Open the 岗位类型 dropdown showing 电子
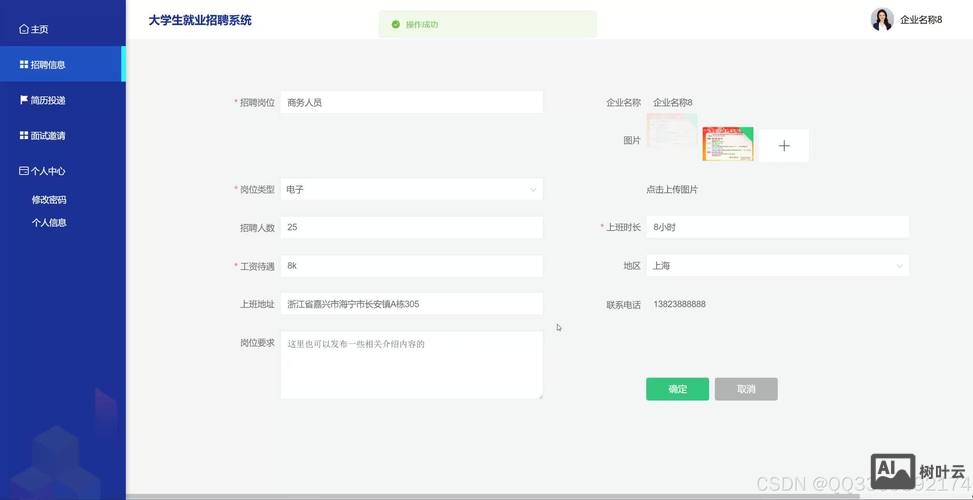 411,189
